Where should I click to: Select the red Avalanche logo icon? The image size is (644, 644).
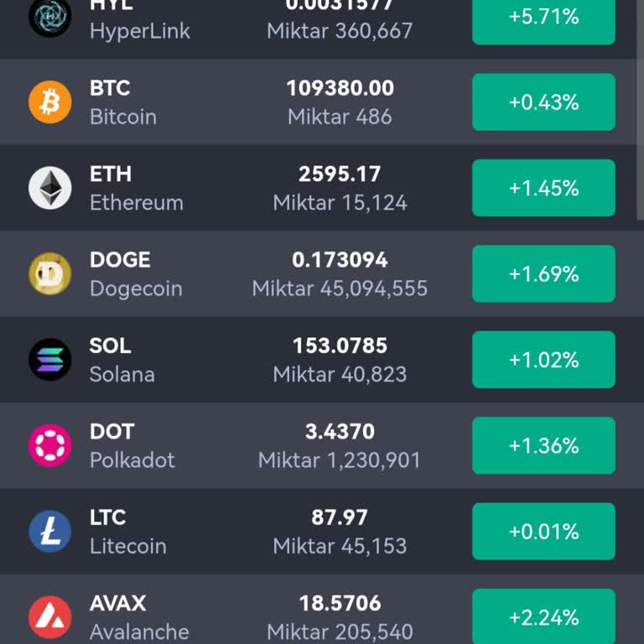[50, 617]
